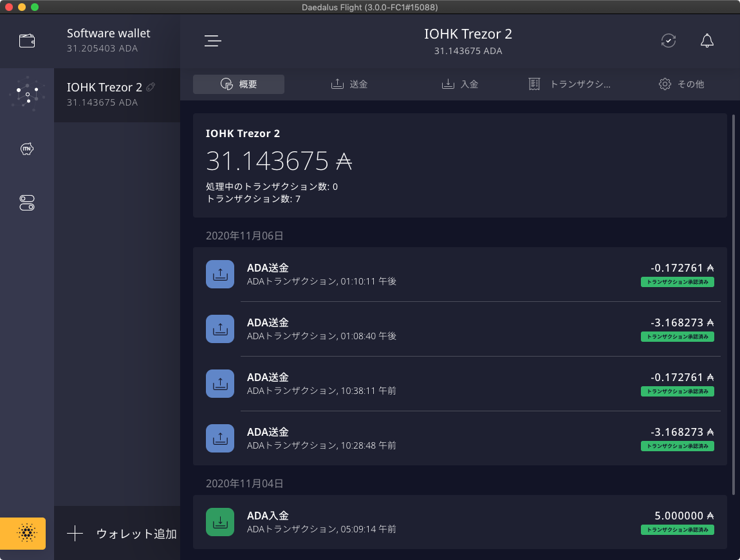This screenshot has width=740, height=560.
Task: Open the wallets section icon in sidebar
Action: 27,41
